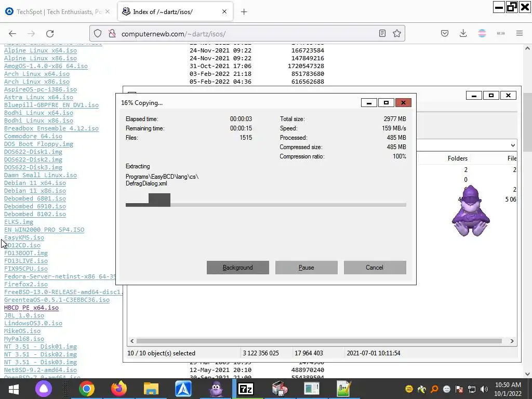View the insecure connection lock info

(112, 33)
